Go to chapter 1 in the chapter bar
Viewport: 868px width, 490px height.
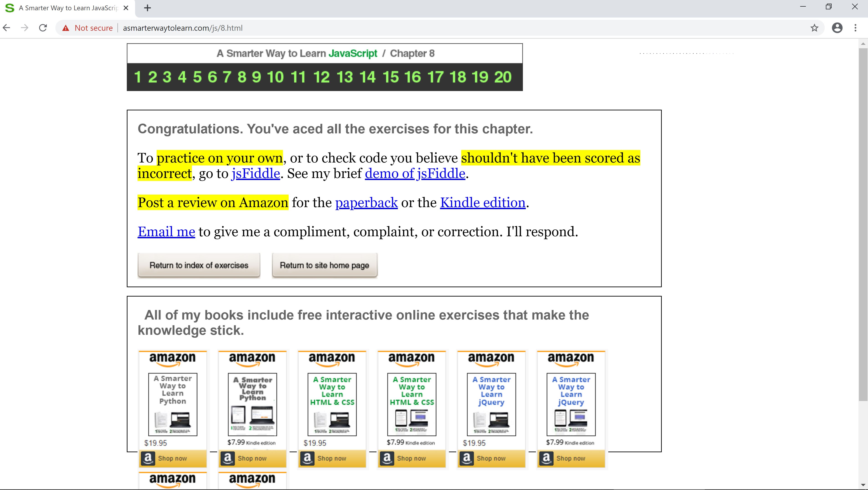click(x=137, y=77)
